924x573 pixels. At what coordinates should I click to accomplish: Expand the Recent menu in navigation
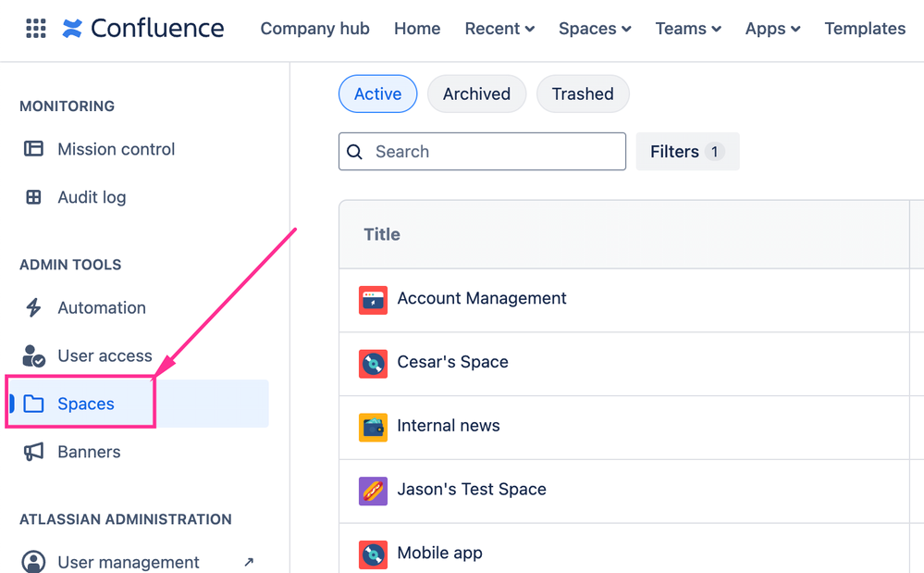(x=499, y=29)
